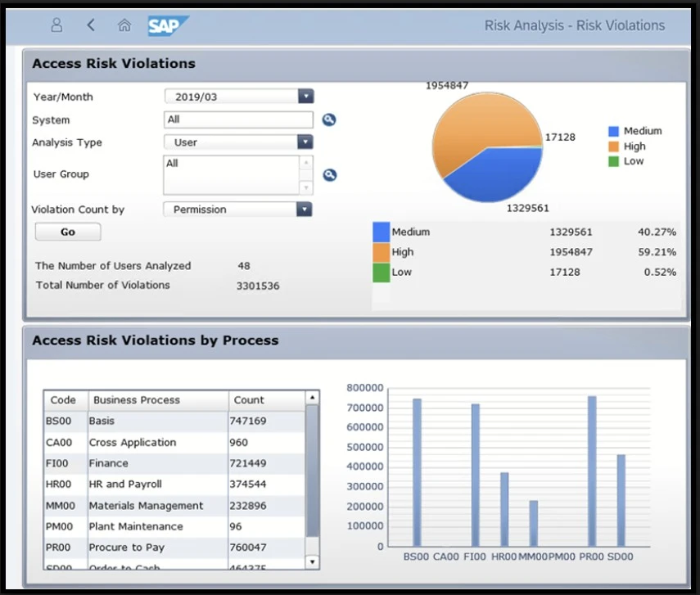Image resolution: width=700 pixels, height=595 pixels.
Task: Open the Violation Count by dropdown
Action: pos(305,210)
